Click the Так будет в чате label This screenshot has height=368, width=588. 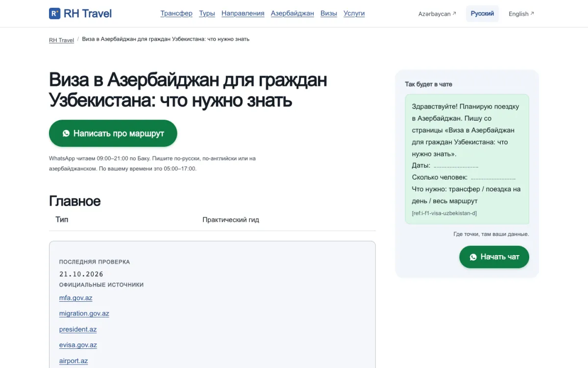click(x=428, y=84)
